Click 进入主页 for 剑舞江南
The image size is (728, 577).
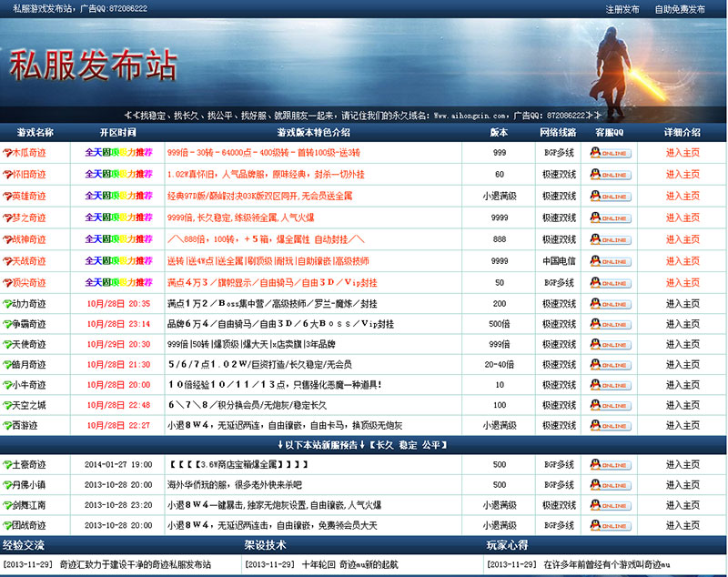coord(682,505)
